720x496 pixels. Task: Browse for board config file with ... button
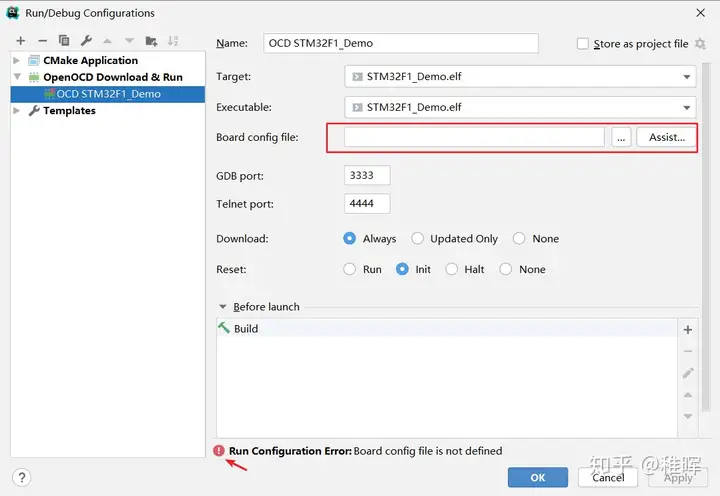tap(621, 137)
